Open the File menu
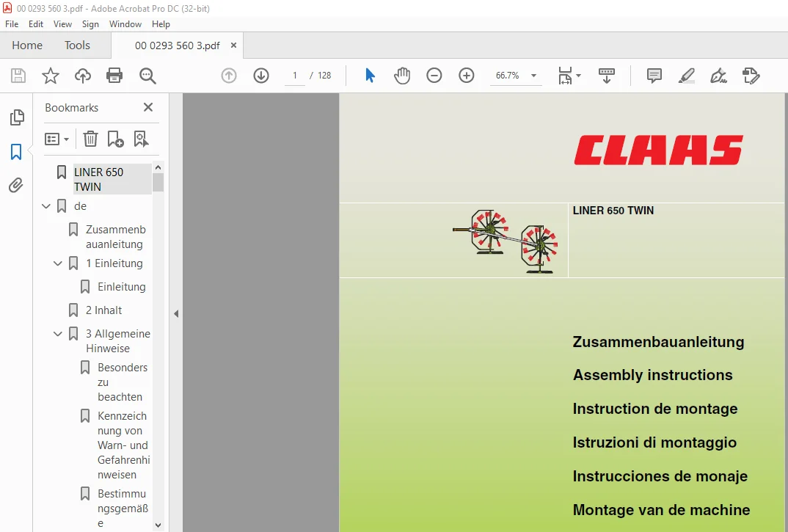Screen dimensions: 788x532 (x=12, y=24)
